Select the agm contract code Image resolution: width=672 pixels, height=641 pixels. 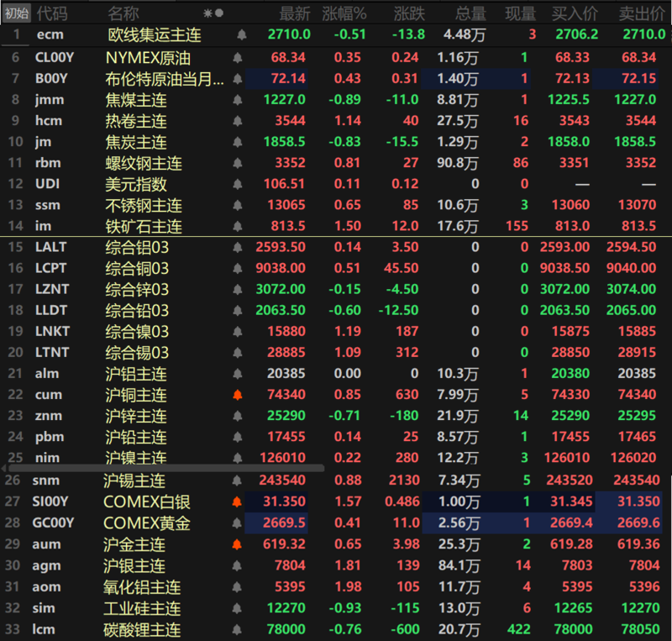coord(46,566)
